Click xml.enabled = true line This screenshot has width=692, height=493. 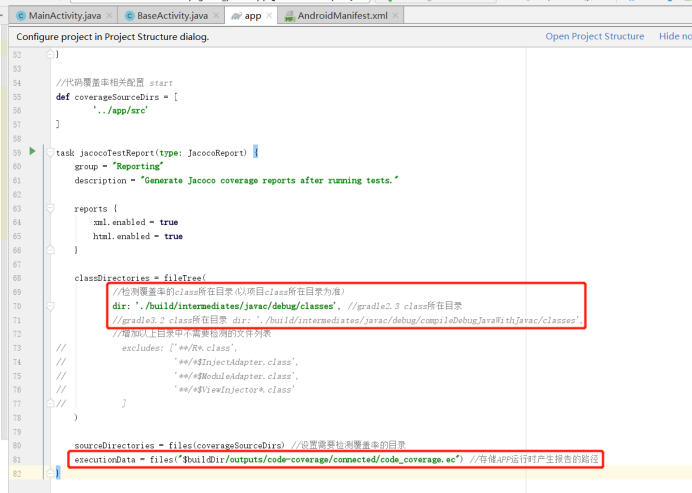tap(135, 222)
